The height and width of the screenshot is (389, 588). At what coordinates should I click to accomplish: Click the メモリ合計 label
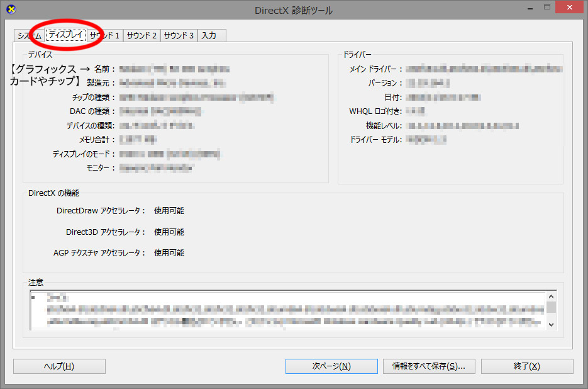click(97, 140)
